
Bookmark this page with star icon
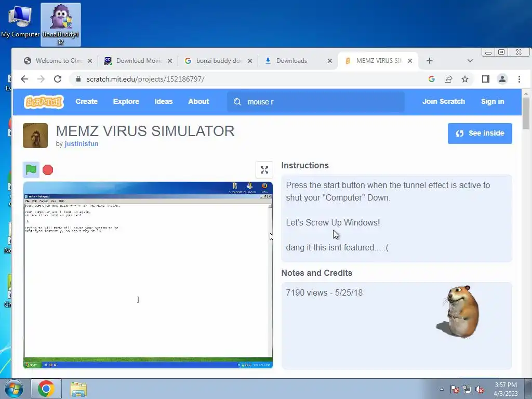(465, 79)
